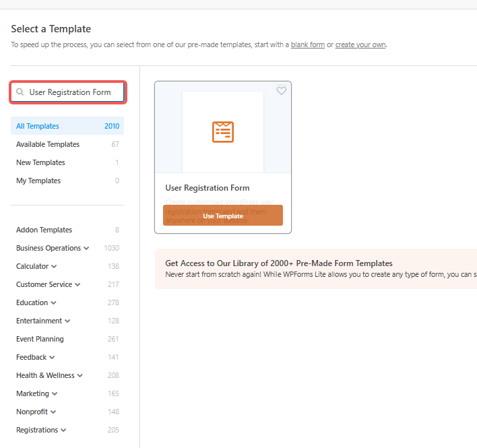Click the heart favorite icon on template card

(x=282, y=91)
